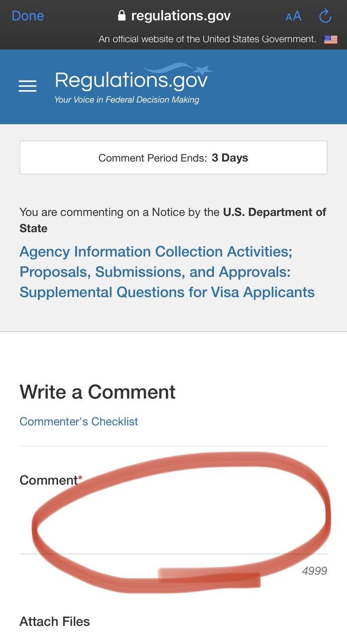
Task: Click the padlock security icon
Action: (x=121, y=16)
